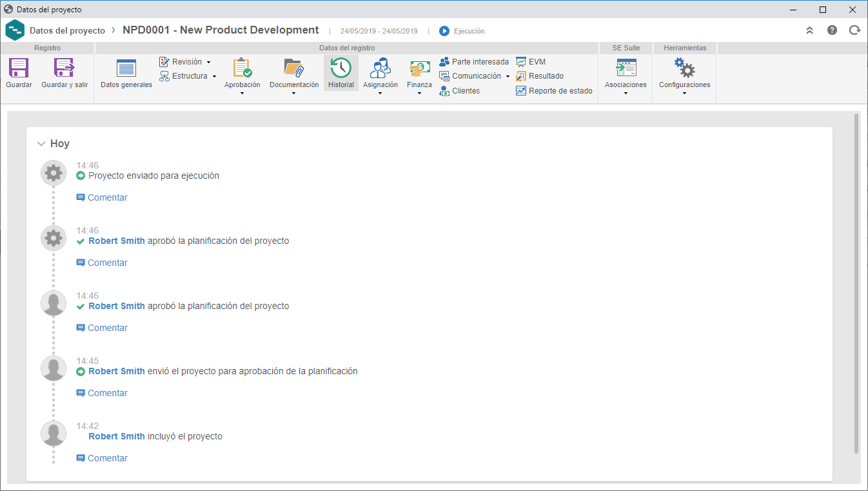Expand the Configuraciones dropdown

coord(684,94)
